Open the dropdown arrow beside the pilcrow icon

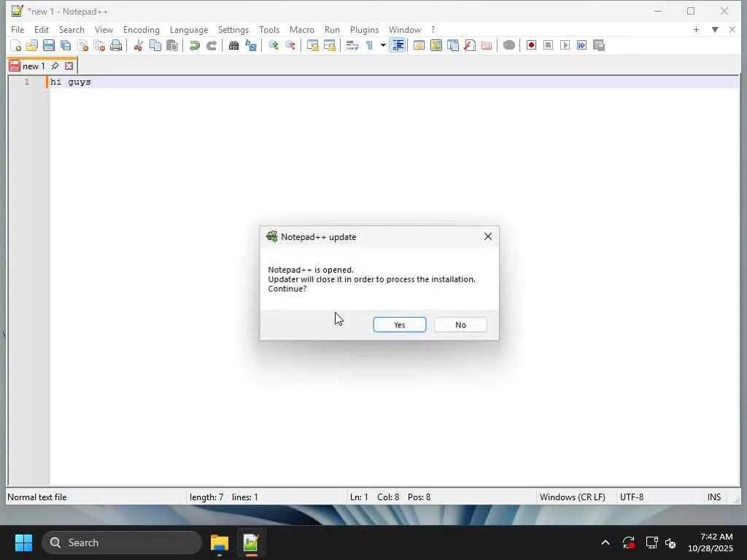coord(382,45)
